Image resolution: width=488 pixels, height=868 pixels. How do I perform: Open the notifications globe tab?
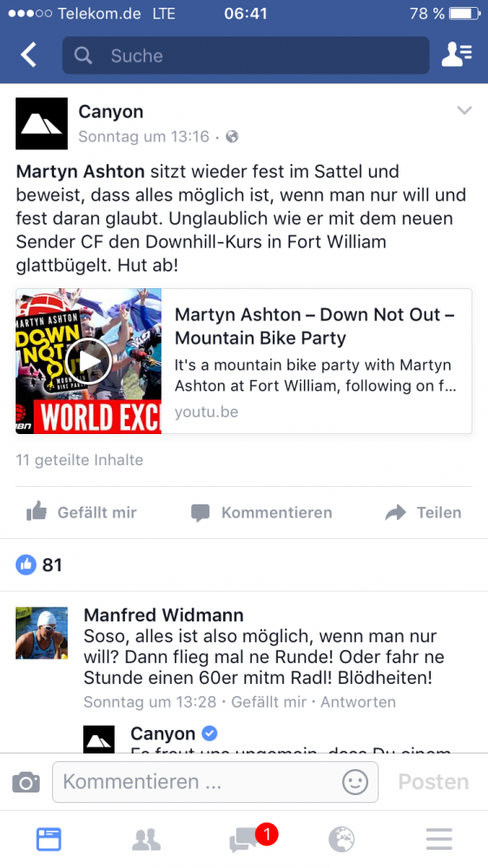341,839
